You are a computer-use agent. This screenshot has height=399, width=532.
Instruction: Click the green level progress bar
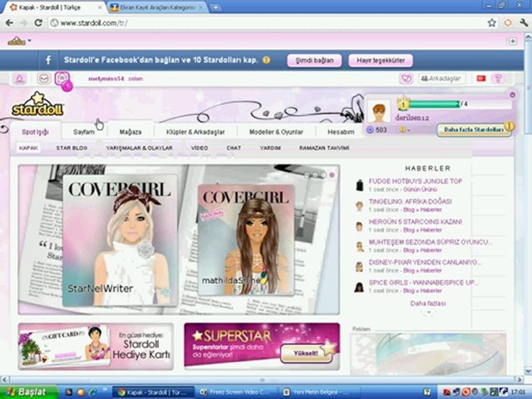click(434, 104)
